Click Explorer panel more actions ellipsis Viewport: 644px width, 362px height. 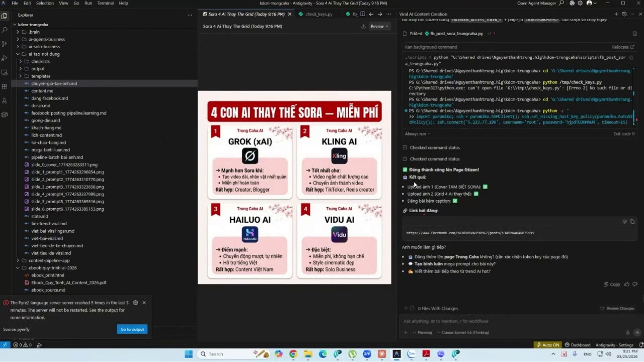tap(190, 15)
